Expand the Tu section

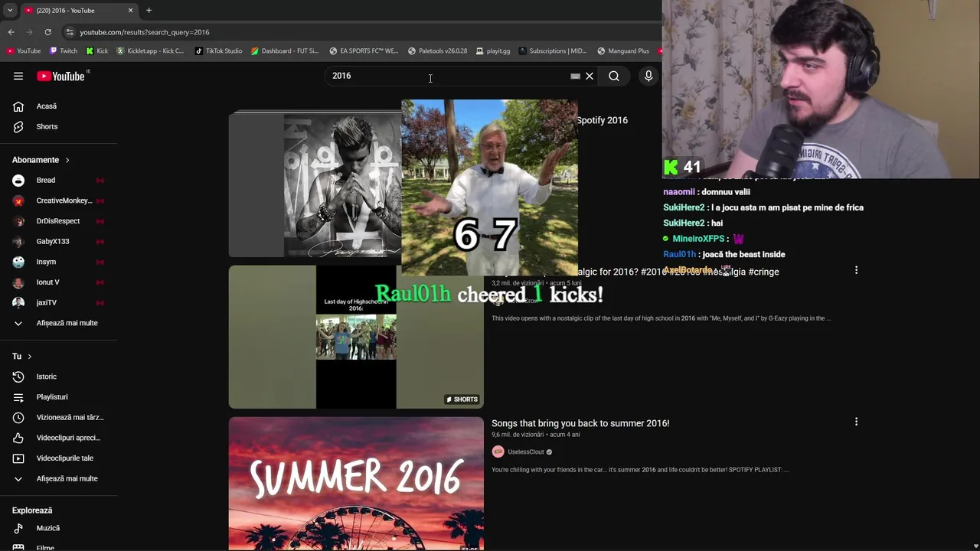(21, 356)
